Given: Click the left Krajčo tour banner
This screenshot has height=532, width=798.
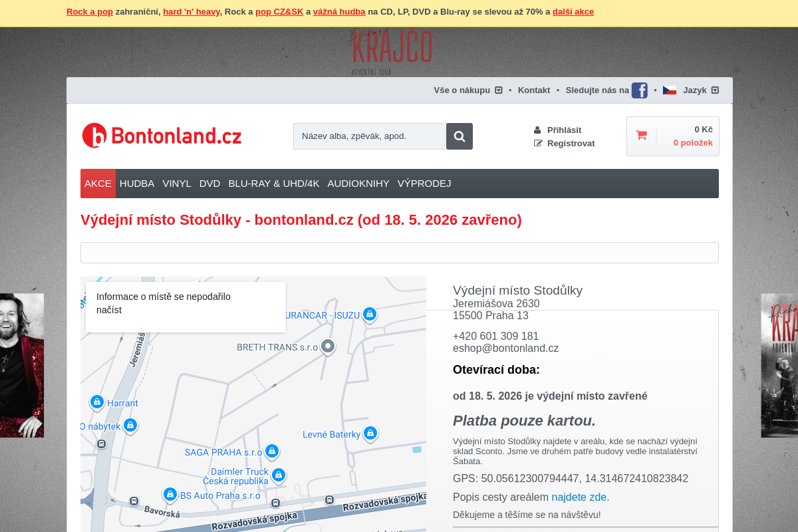Looking at the screenshot, I should tap(22, 365).
